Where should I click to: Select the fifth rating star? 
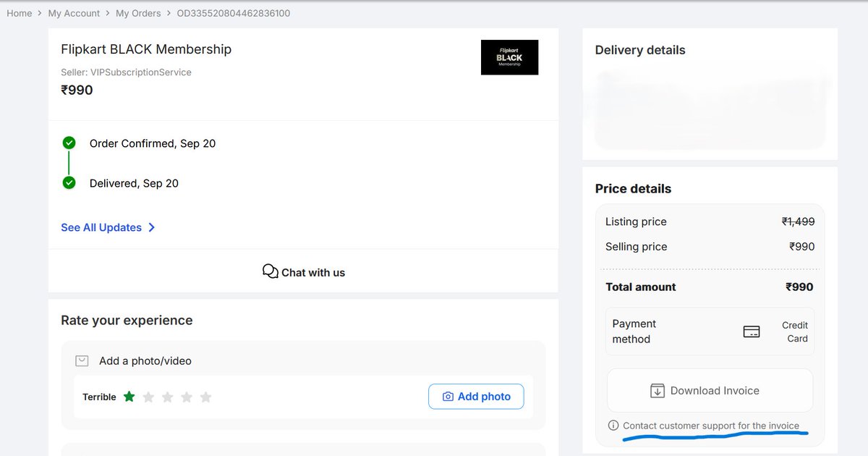click(205, 397)
